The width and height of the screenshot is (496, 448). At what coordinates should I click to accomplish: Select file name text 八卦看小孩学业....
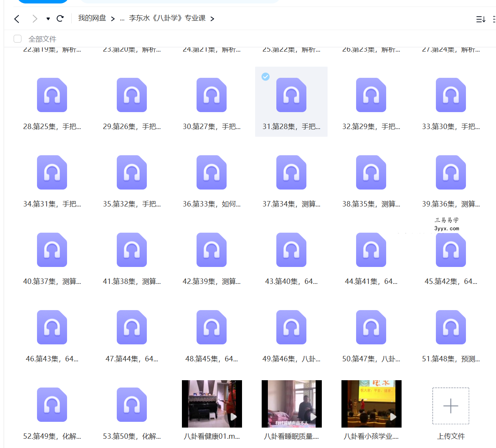coord(371,436)
